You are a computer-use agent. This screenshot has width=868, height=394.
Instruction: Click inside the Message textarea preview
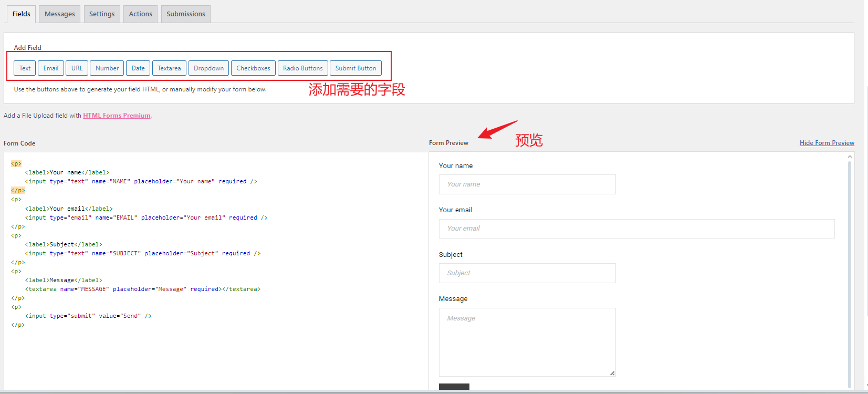coord(527,342)
